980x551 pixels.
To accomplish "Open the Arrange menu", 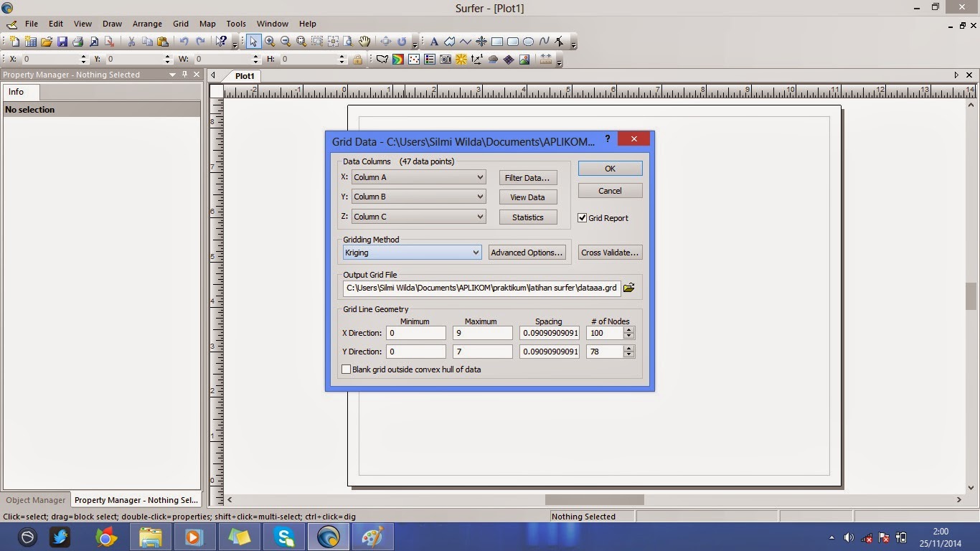I will tap(147, 24).
